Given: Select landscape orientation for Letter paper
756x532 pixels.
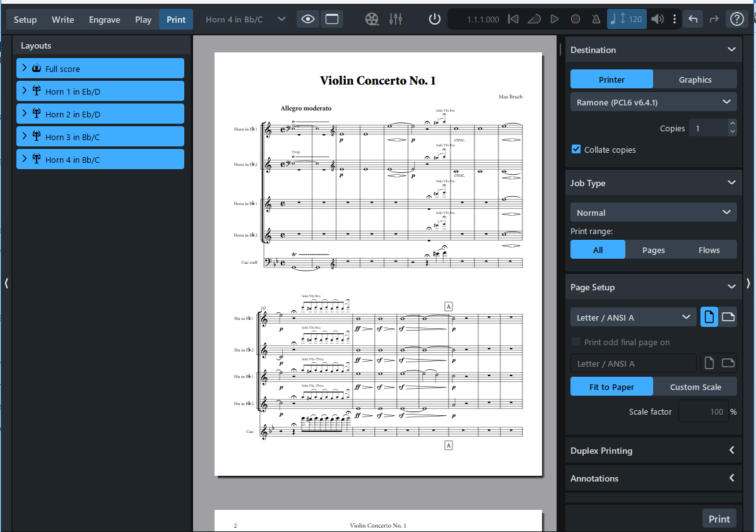Looking at the screenshot, I should click(728, 317).
